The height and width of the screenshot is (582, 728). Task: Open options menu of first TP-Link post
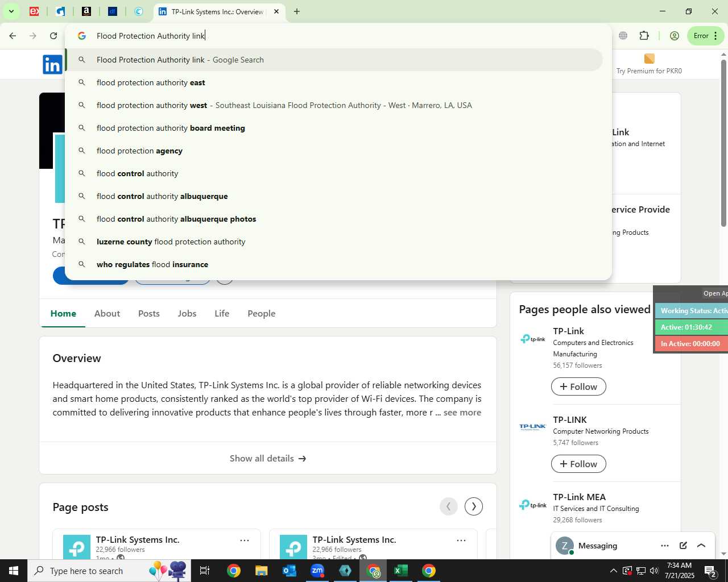245,541
